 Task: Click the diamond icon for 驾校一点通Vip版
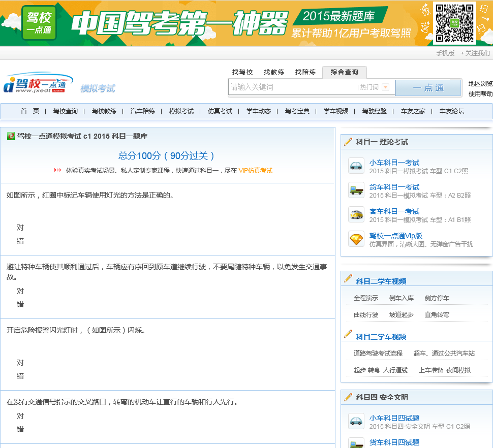pos(356,239)
